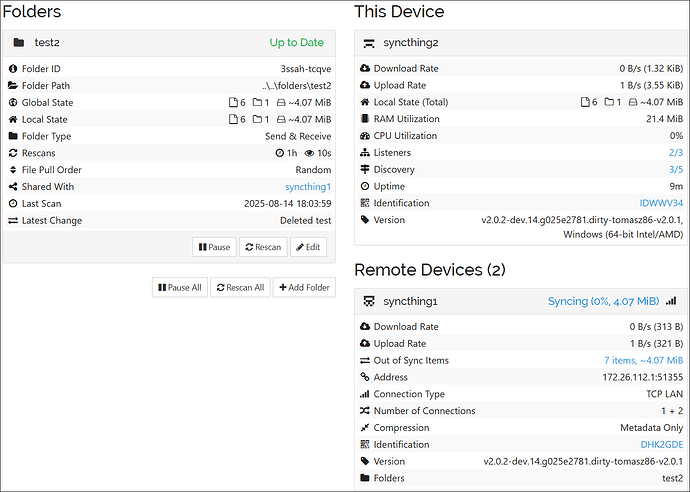This screenshot has height=492, width=690.
Task: Click the Folder ID info icon
Action: point(13,69)
